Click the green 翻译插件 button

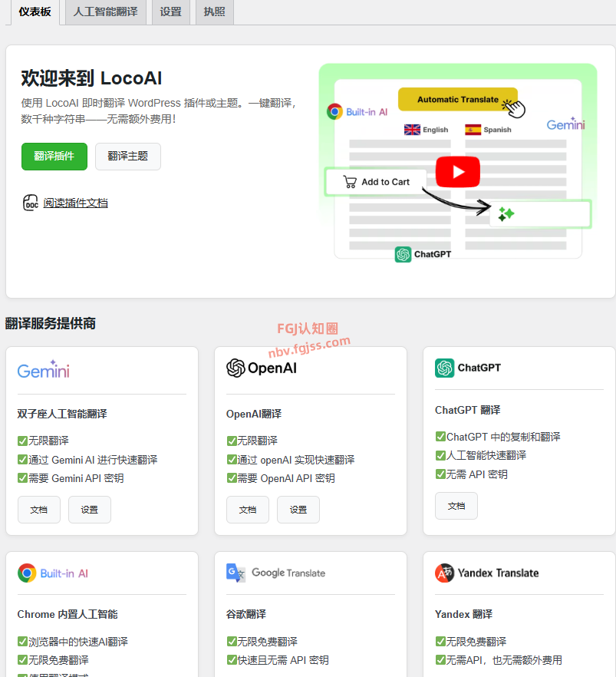pyautogui.click(x=54, y=156)
